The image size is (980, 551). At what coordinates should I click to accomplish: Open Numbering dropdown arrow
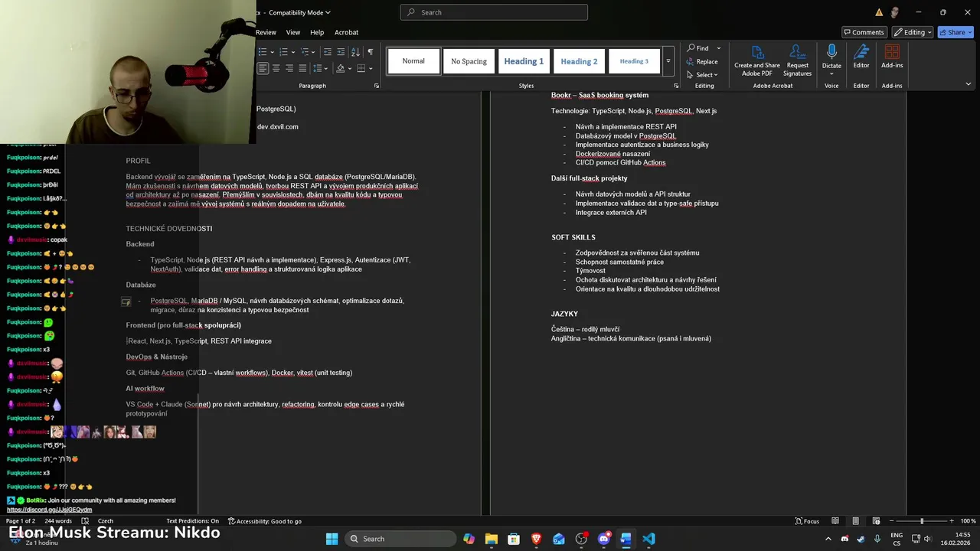[x=292, y=52]
